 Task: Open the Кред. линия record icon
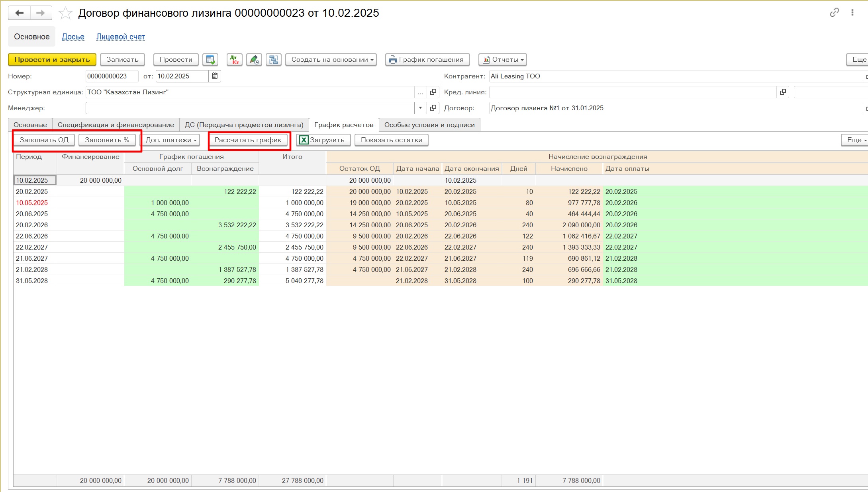pos(783,92)
